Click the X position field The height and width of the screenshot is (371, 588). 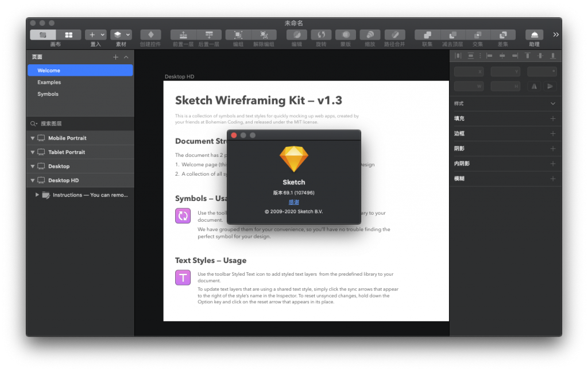(x=469, y=71)
